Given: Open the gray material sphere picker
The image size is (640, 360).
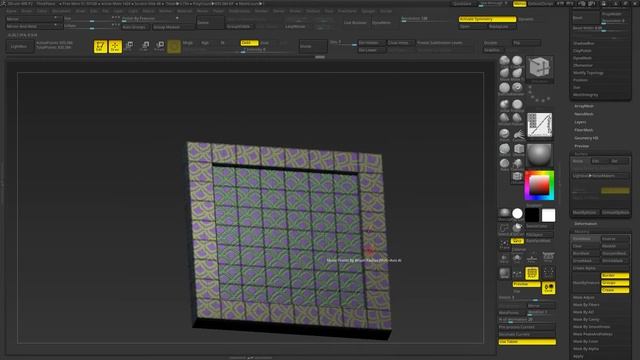Looking at the screenshot, I should tap(539, 155).
